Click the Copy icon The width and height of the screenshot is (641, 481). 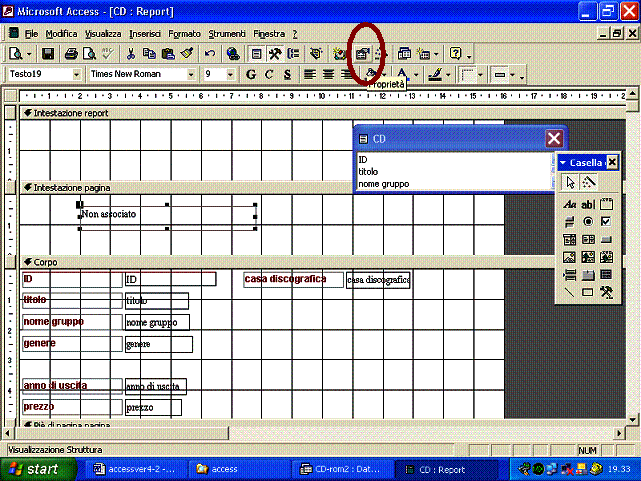click(x=149, y=54)
